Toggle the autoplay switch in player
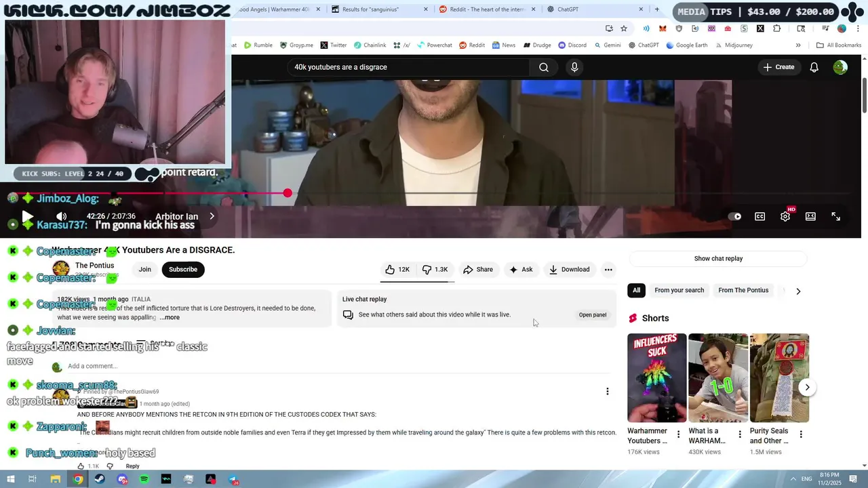This screenshot has width=868, height=488. pyautogui.click(x=734, y=216)
